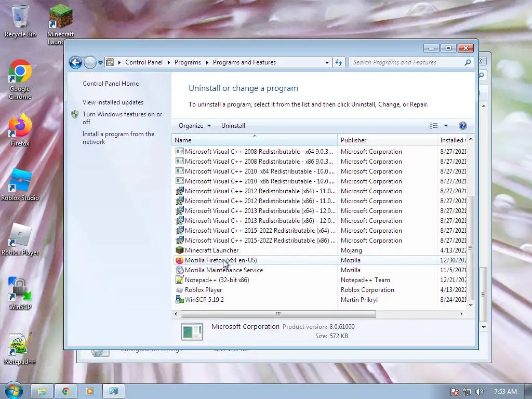
Task: Click the Programs and Features breadcrumb
Action: tap(244, 62)
